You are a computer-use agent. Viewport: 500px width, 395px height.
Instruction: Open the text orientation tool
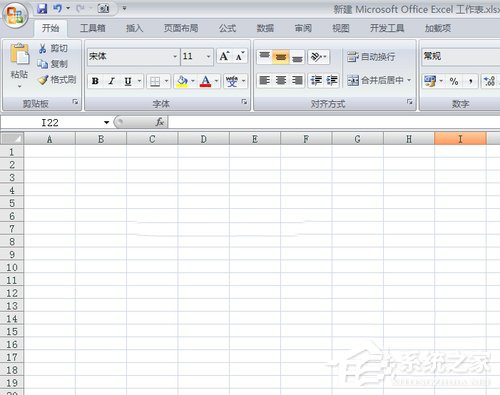[319, 57]
